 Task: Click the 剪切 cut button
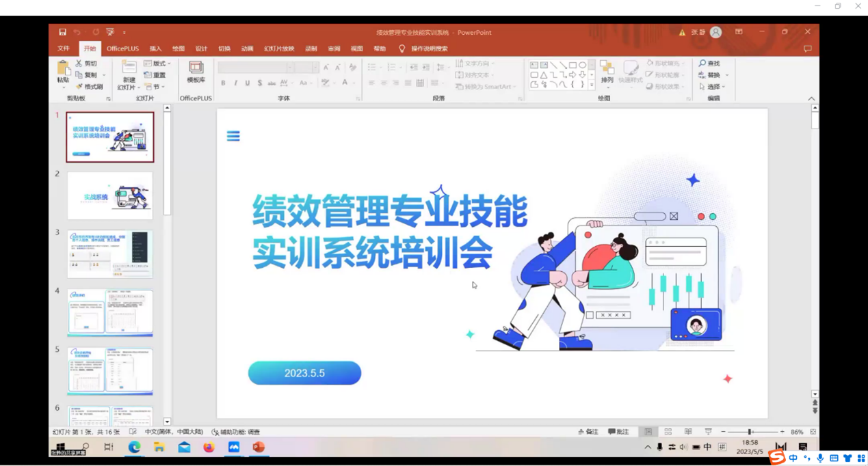point(86,64)
